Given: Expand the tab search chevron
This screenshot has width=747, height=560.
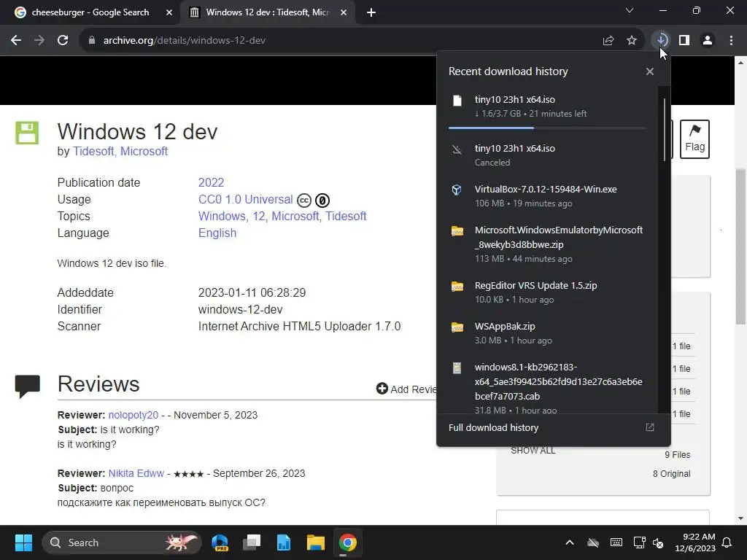Looking at the screenshot, I should point(630,10).
